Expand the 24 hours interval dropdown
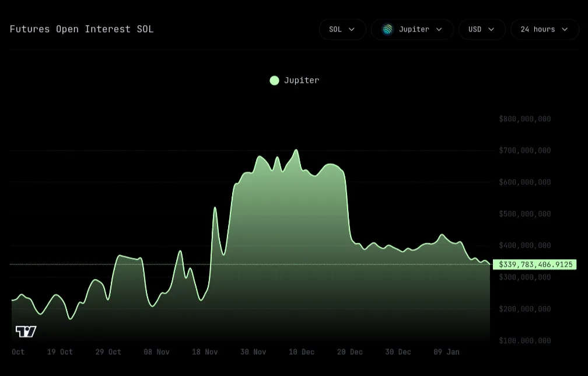The width and height of the screenshot is (588, 376). pyautogui.click(x=544, y=29)
